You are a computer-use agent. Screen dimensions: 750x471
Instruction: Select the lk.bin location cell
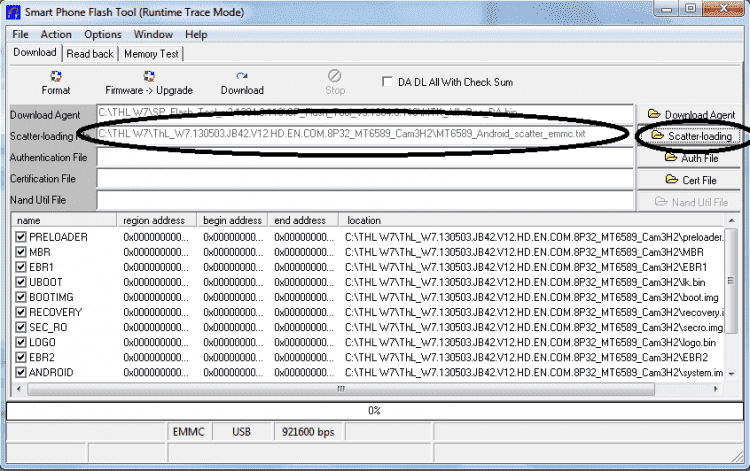click(525, 282)
